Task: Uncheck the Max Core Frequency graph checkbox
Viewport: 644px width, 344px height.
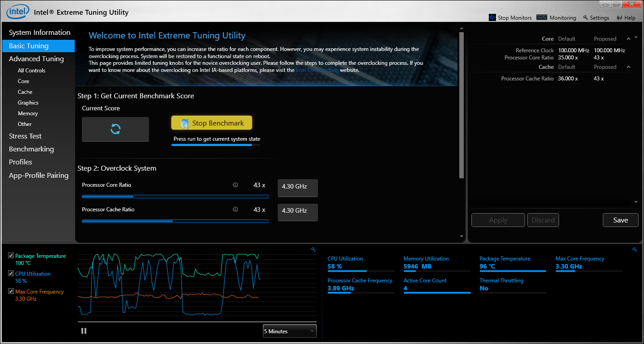Action: point(11,291)
